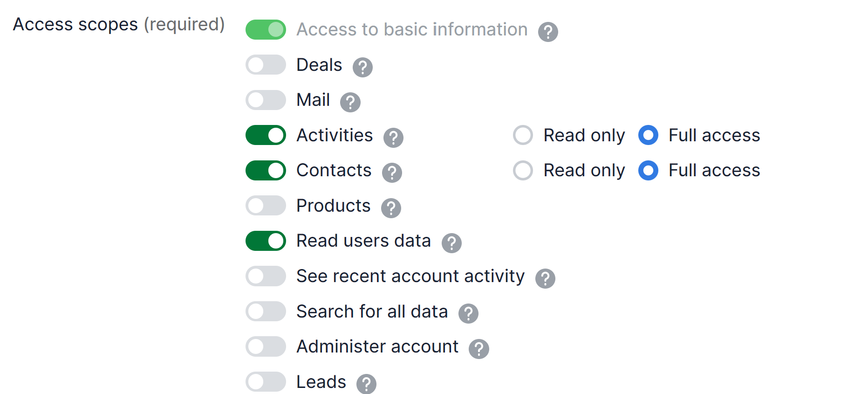Enable the Deals scope toggle
Image resolution: width=868 pixels, height=394 pixels.
[x=266, y=65]
